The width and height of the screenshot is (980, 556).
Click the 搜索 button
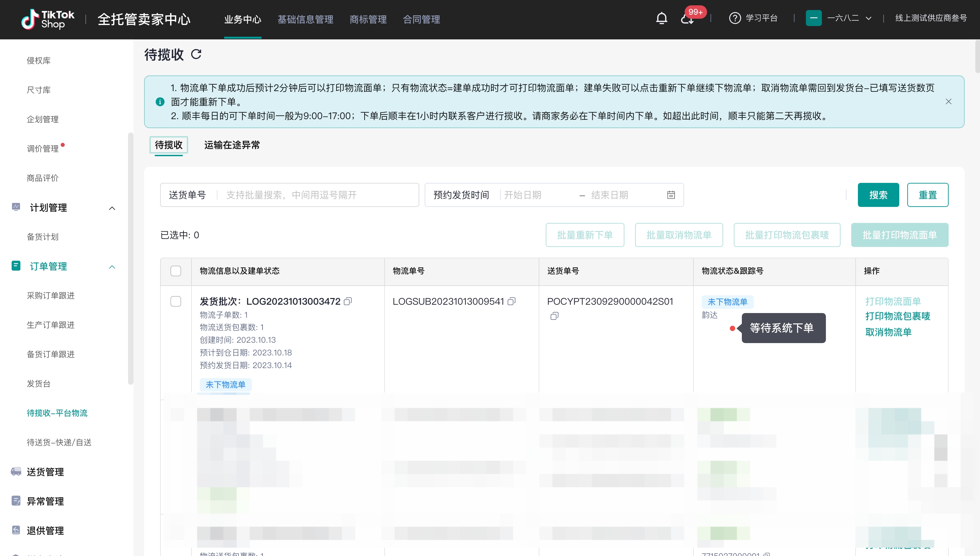878,195
